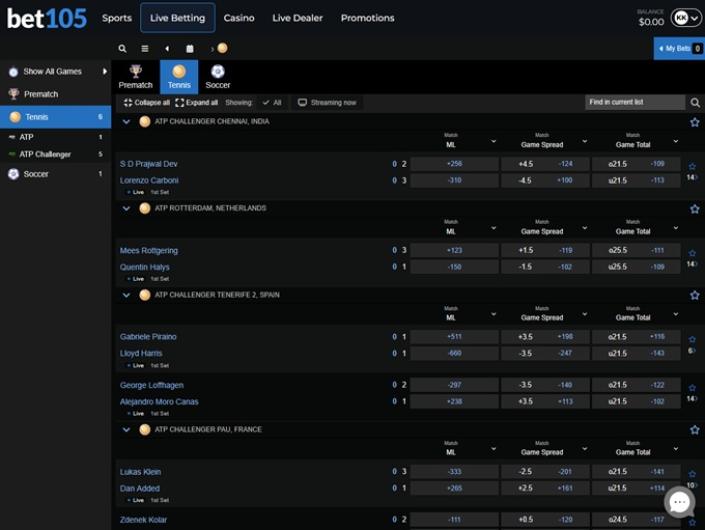Open Game Total dropdown under ATP Challenger Pau

pos(674,449)
